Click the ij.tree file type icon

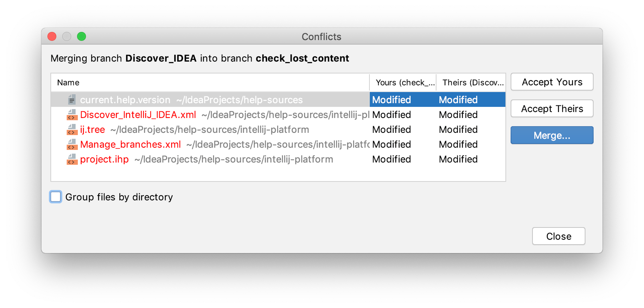click(72, 130)
